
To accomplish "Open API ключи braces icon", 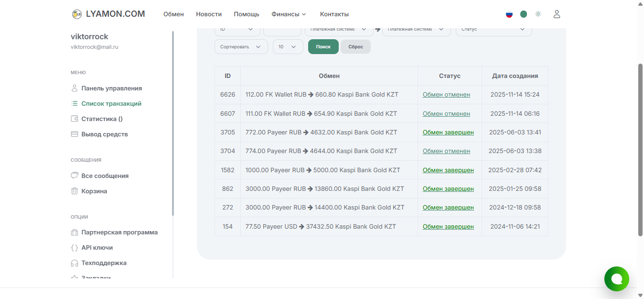I will pyautogui.click(x=74, y=248).
